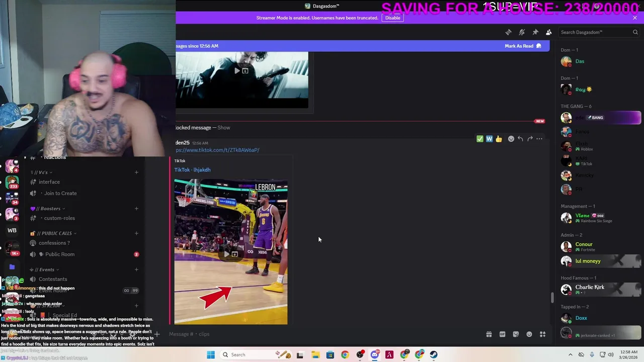Open the Threads icon in channel header
644x362 pixels.
(x=509, y=32)
